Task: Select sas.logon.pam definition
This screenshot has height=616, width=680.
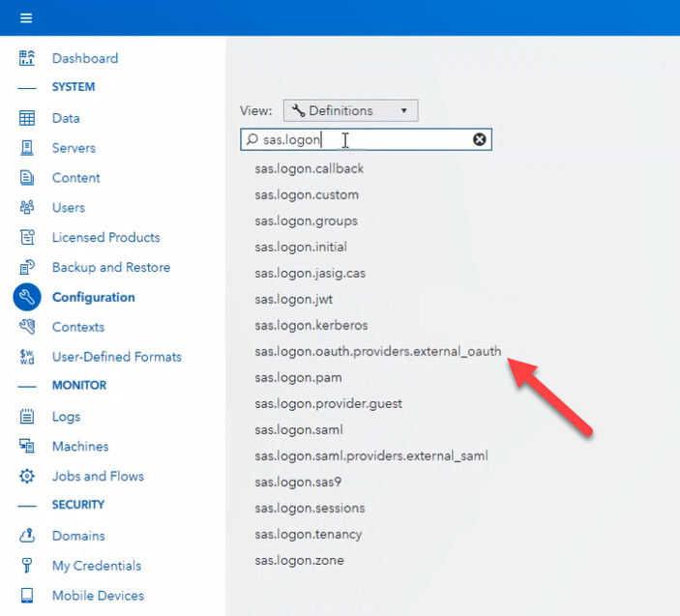Action: tap(298, 377)
